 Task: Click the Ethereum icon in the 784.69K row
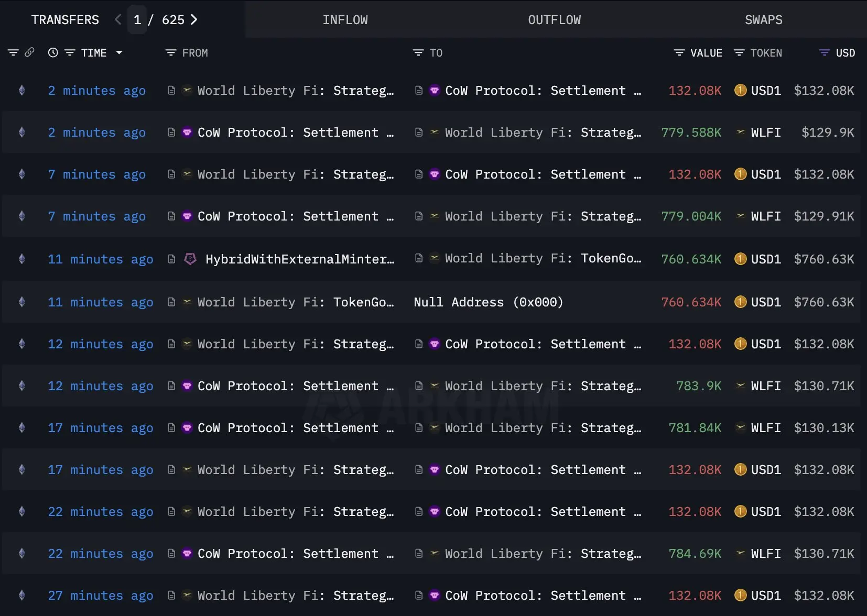(22, 553)
